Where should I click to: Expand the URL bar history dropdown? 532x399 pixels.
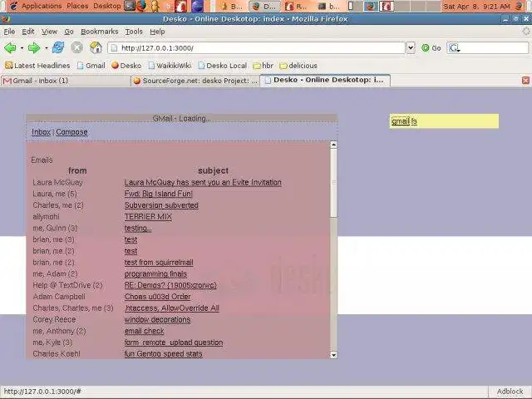point(411,48)
